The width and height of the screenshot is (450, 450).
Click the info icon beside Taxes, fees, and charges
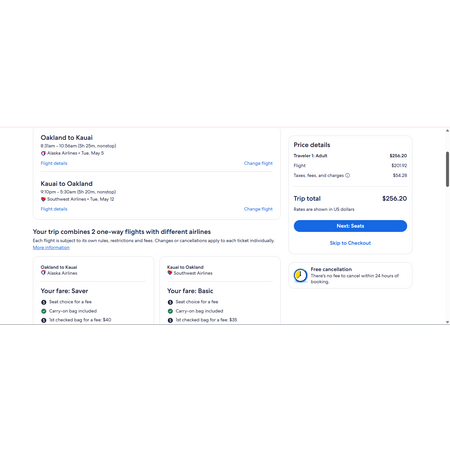click(x=347, y=175)
